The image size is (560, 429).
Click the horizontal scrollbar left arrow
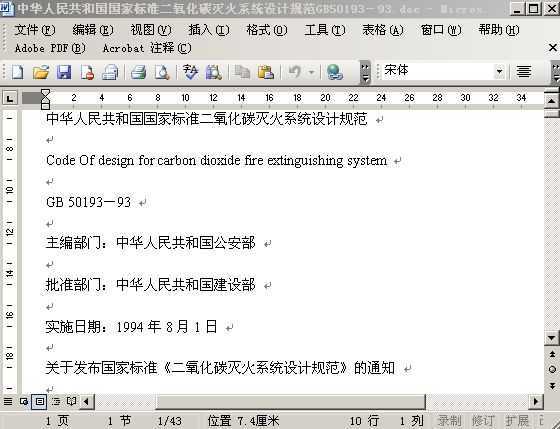click(87, 401)
